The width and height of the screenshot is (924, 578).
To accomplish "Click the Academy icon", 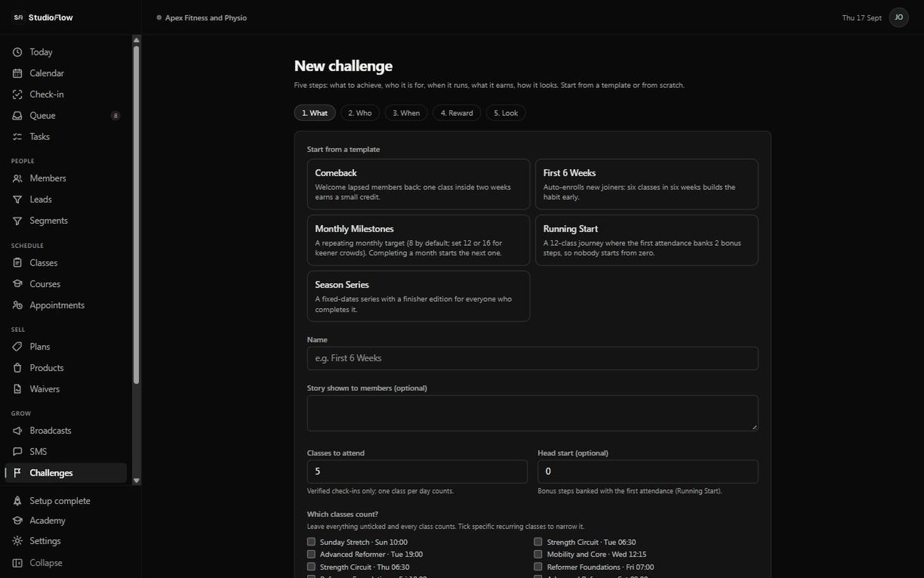I will tap(17, 521).
